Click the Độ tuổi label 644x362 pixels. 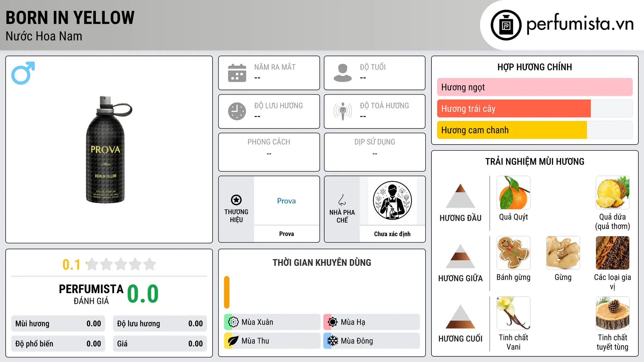pos(373,67)
